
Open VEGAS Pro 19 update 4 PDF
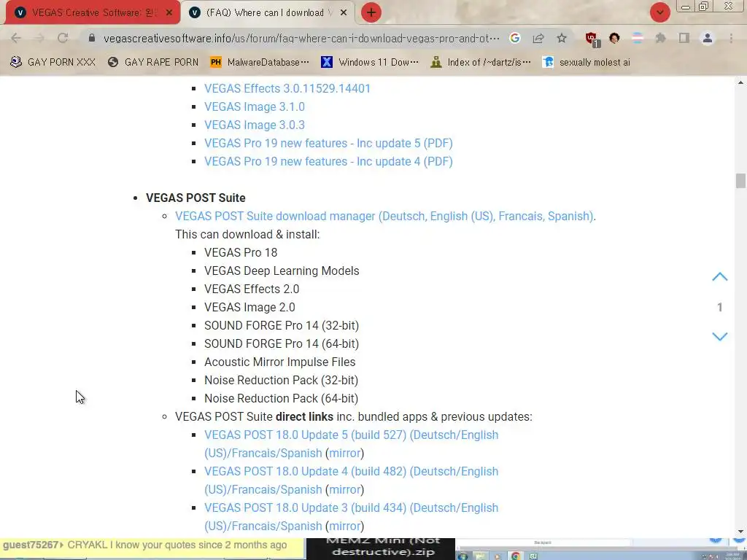pos(328,161)
